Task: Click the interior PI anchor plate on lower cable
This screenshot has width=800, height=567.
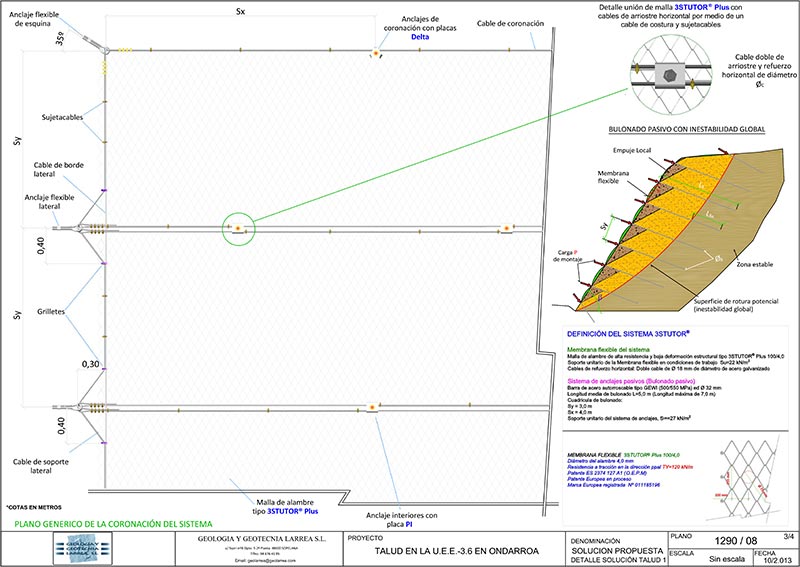Action: [x=372, y=407]
